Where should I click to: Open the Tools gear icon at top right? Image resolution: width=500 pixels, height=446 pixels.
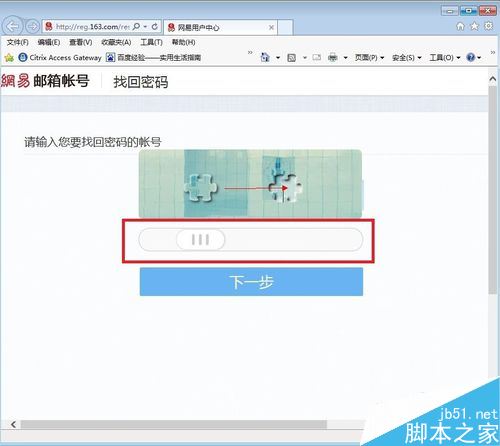tap(489, 26)
